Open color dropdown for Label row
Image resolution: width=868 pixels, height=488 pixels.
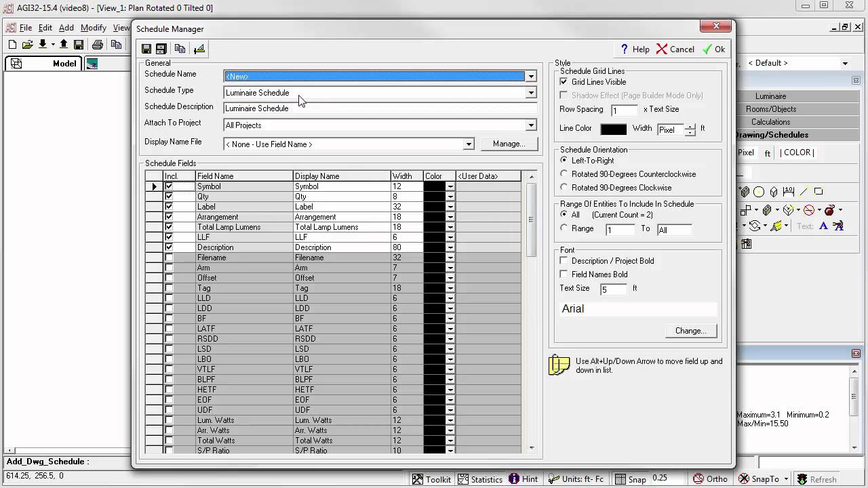pos(450,207)
